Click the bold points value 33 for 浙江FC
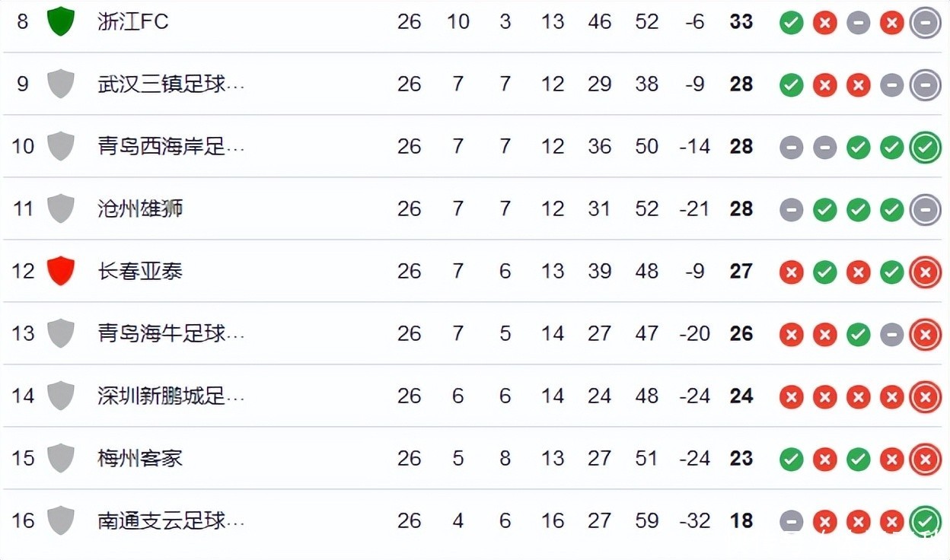This screenshot has height=560, width=950. [741, 21]
